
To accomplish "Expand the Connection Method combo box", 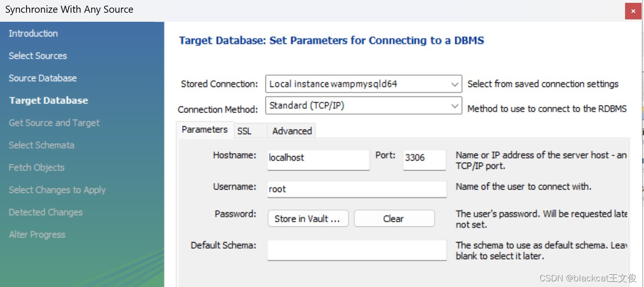I will click(363, 106).
